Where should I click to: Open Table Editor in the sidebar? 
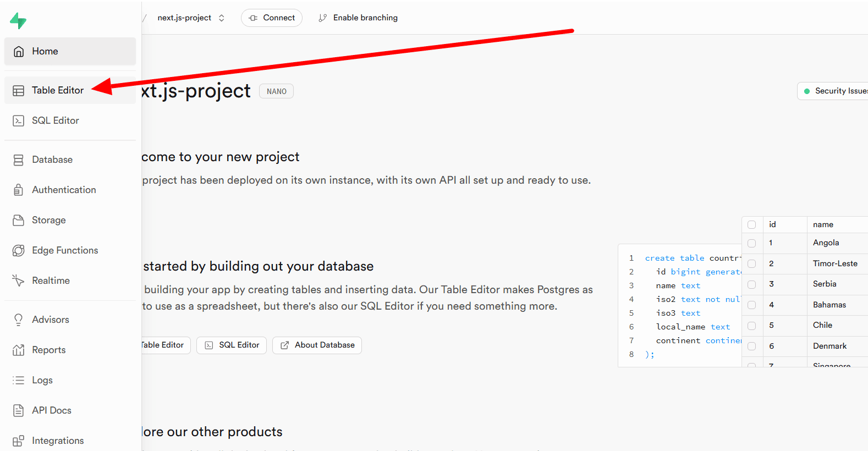click(x=70, y=90)
